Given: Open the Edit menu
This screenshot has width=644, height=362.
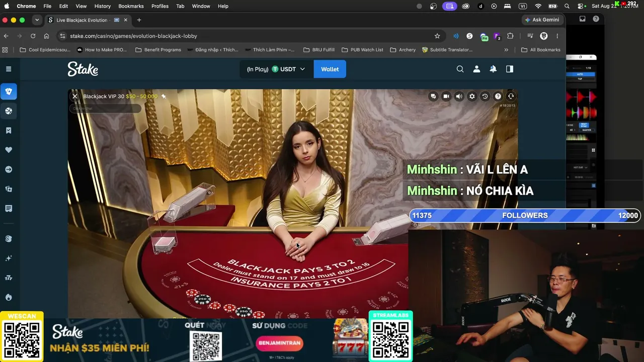Looking at the screenshot, I should click(x=63, y=6).
